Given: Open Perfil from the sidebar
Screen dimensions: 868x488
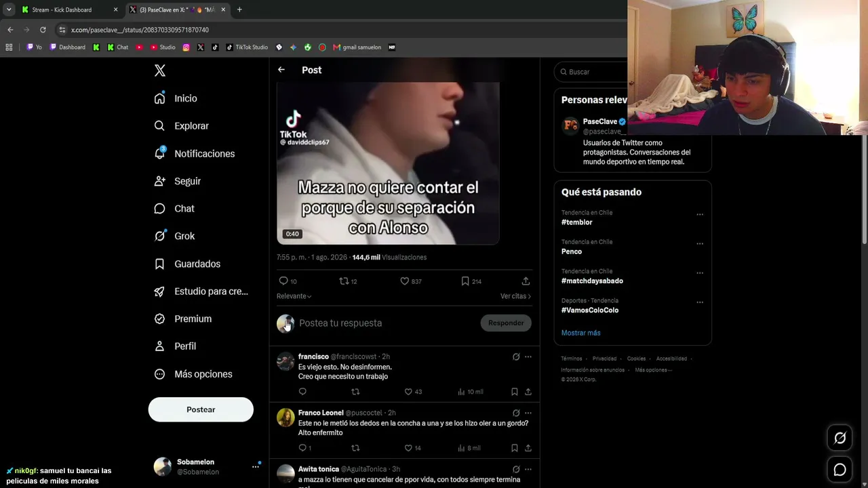Looking at the screenshot, I should (175, 346).
